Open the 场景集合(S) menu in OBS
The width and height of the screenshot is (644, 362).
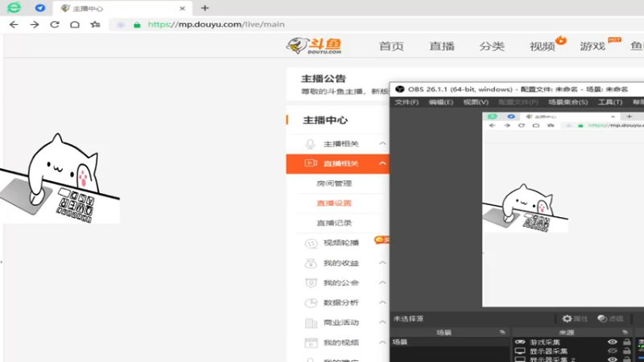(568, 102)
